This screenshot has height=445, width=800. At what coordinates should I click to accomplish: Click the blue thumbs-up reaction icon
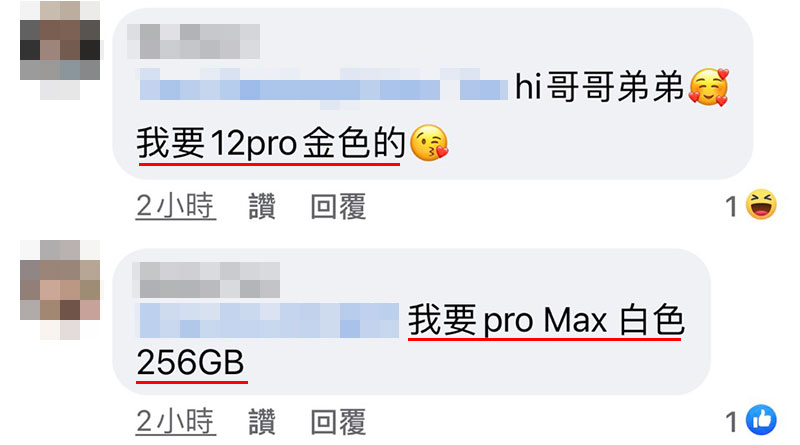[761, 420]
